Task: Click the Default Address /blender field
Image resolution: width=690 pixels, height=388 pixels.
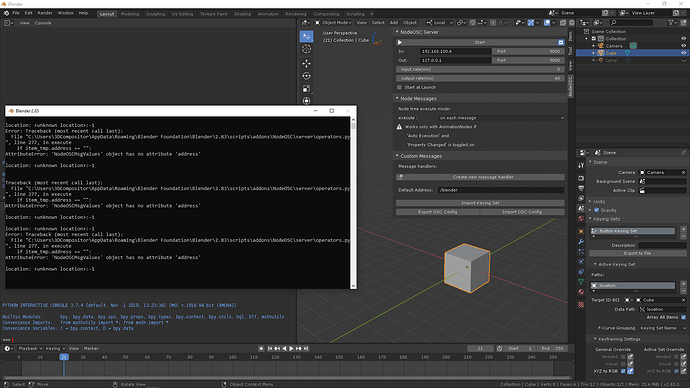Action: [x=501, y=190]
